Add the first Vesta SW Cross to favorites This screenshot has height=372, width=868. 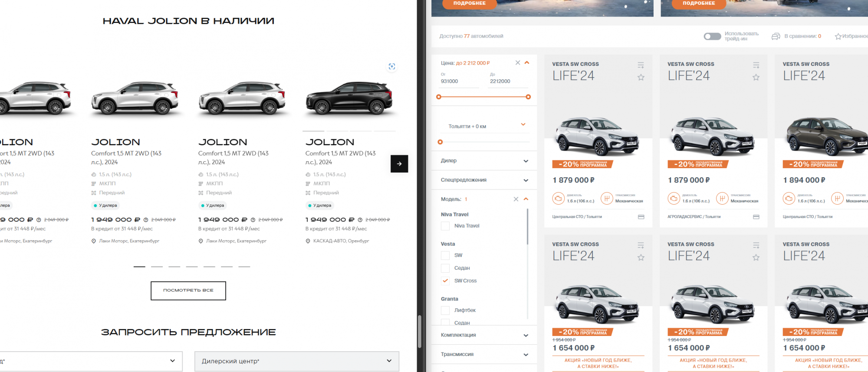[x=641, y=78]
